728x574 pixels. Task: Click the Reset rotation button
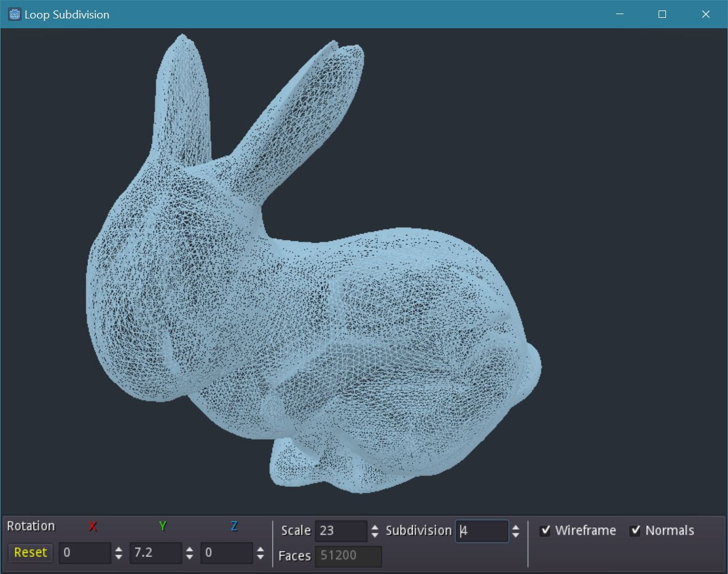31,552
